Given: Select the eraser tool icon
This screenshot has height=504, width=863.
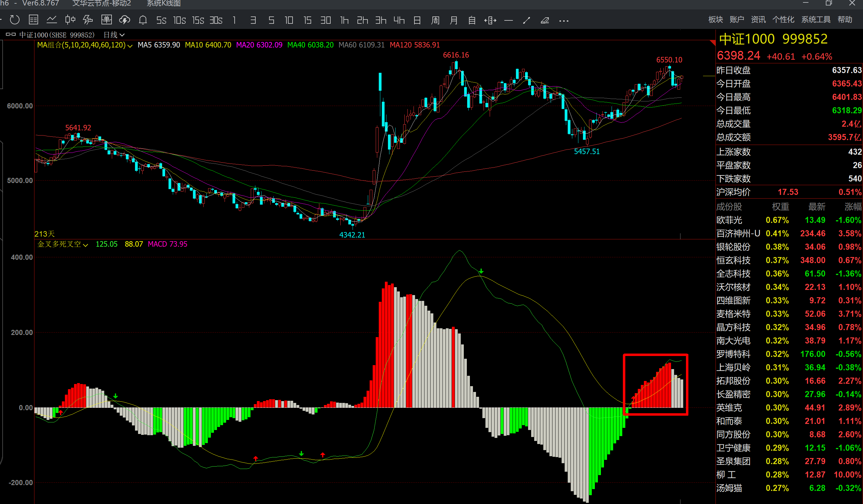Looking at the screenshot, I should 545,20.
